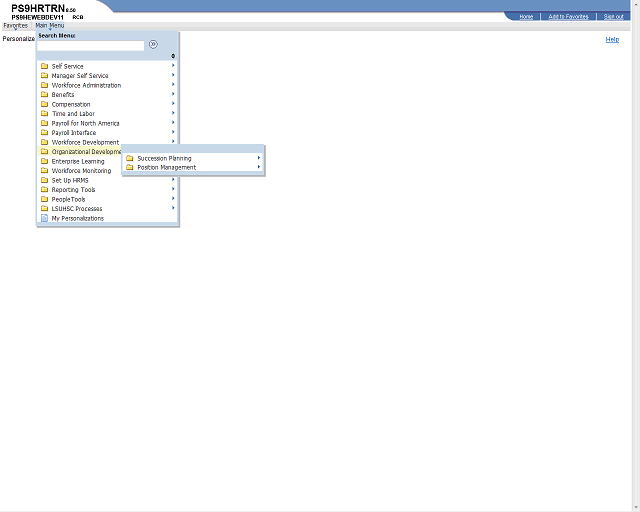Select the Payroll Interface label
Viewport: 640px width, 512px height.
click(x=74, y=132)
